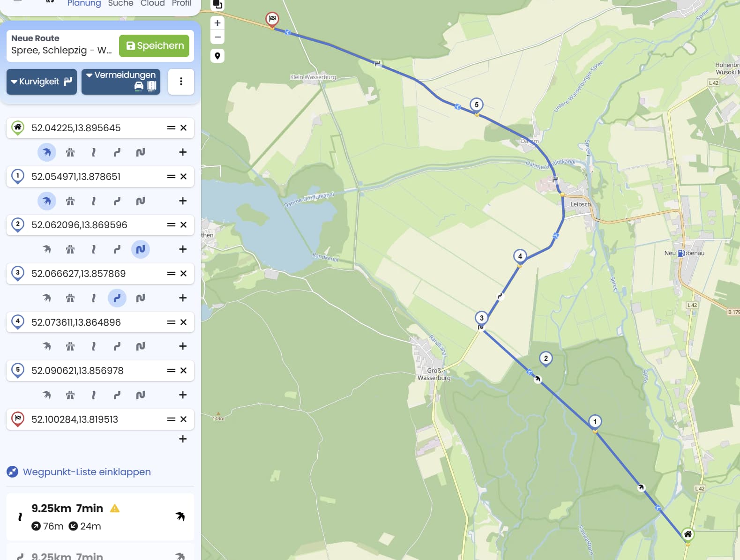Add waypoint after 52.066627,13.857869
Screen dimensions: 740x560
[x=183, y=298]
